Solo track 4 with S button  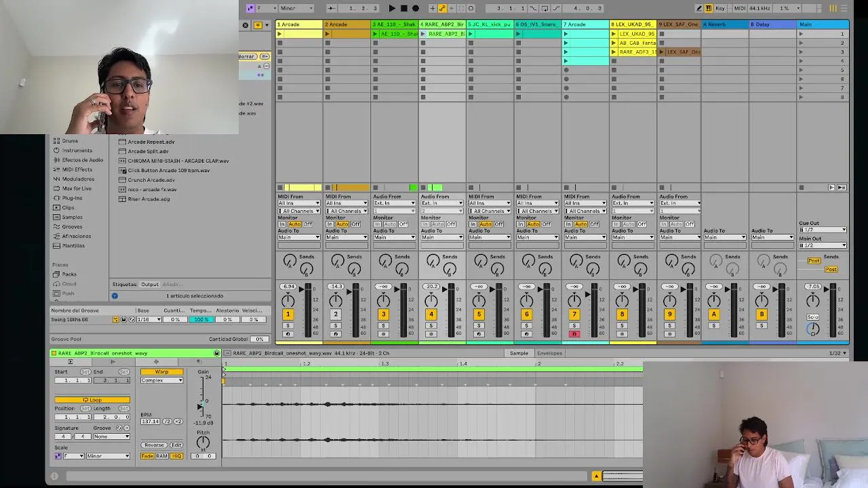[431, 326]
